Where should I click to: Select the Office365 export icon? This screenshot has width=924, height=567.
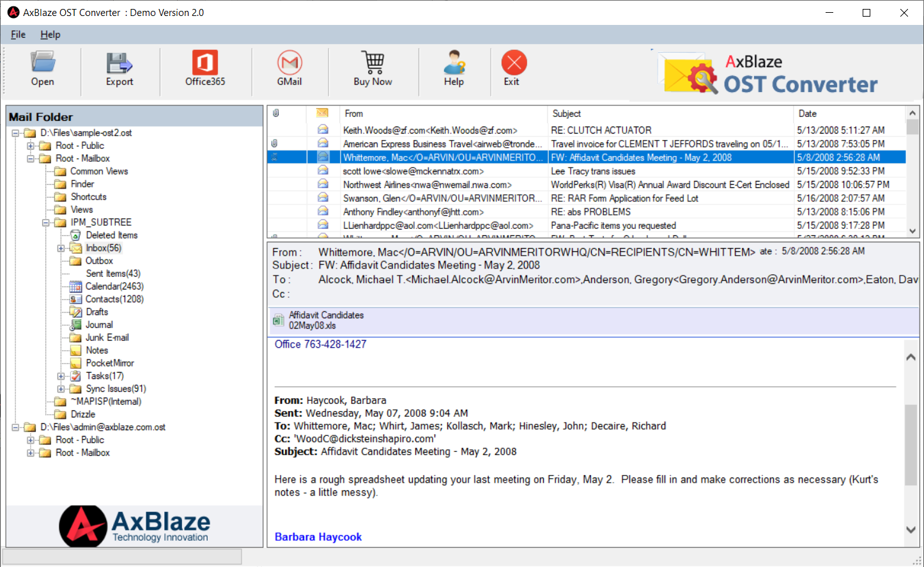(205, 63)
